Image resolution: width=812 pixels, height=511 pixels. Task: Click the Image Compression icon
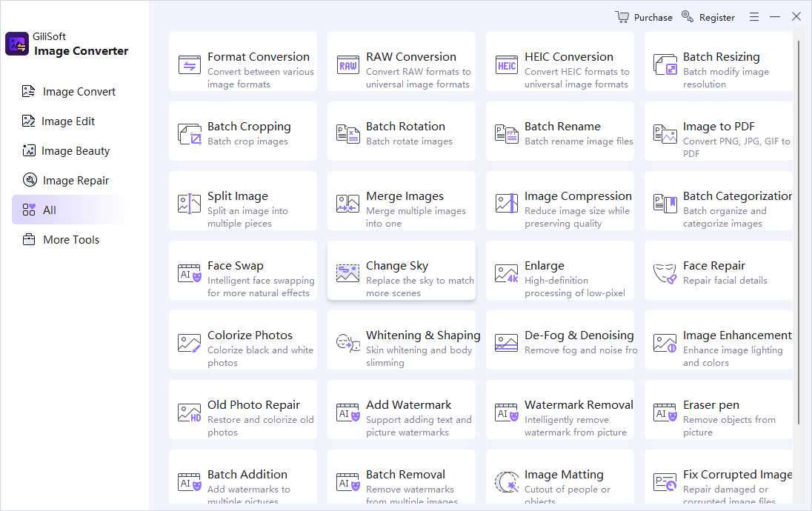[x=507, y=204]
